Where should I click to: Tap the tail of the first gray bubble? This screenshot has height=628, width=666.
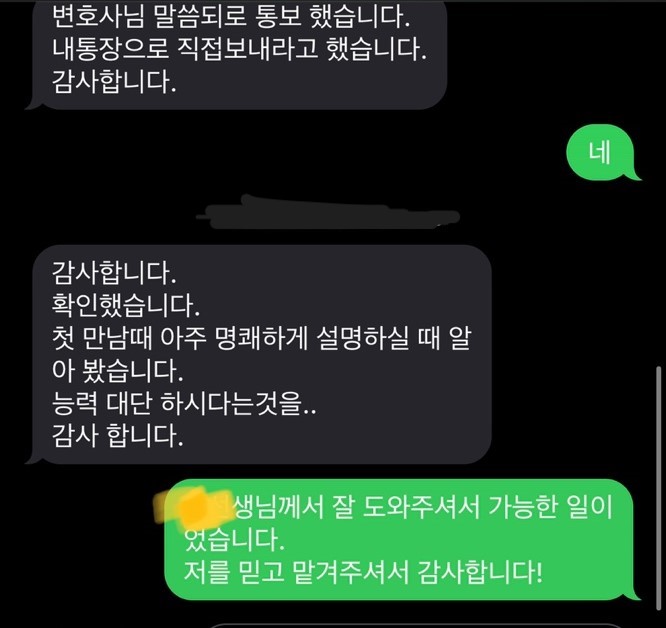[36, 103]
